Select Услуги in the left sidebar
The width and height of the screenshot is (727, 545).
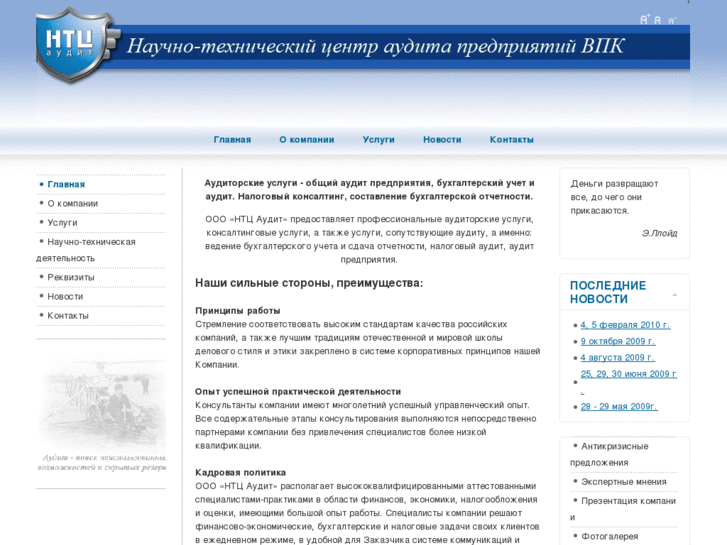tap(62, 223)
